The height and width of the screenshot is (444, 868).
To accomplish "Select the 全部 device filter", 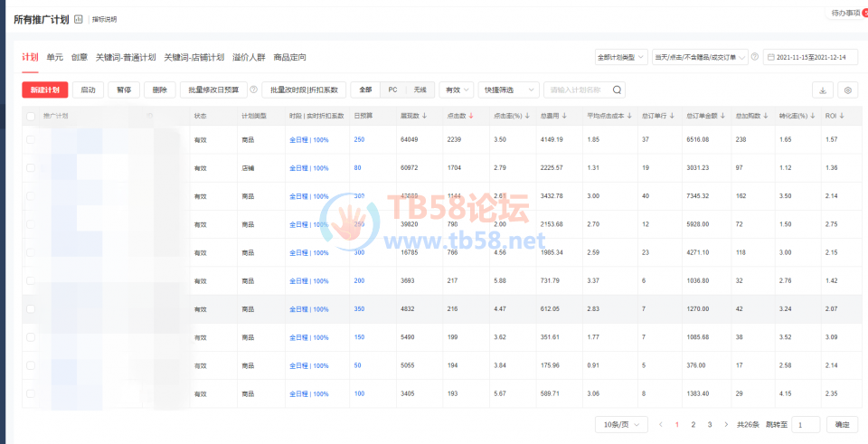I will [365, 90].
